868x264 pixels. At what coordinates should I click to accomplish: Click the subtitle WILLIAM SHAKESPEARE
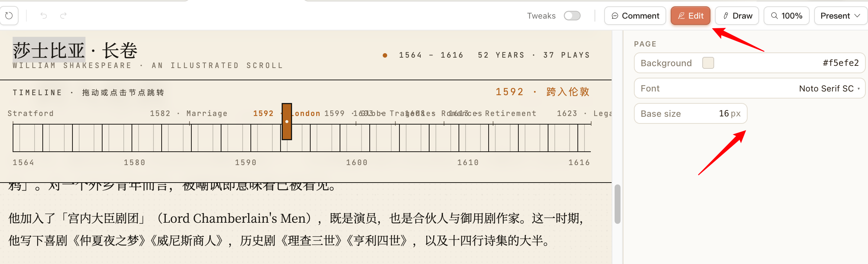72,65
